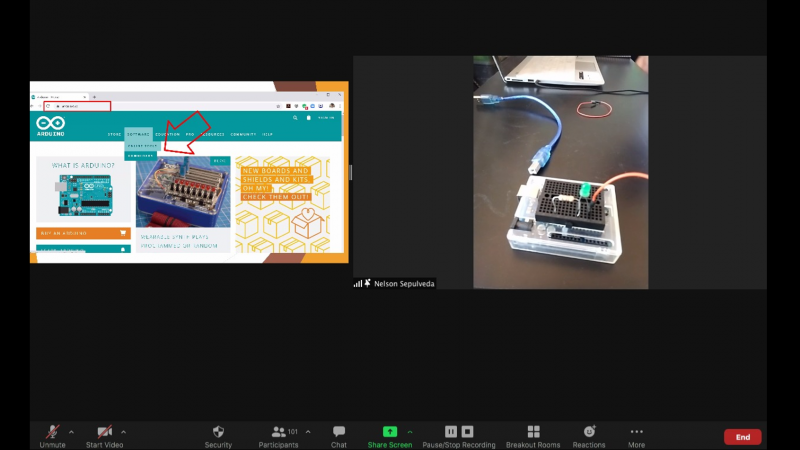Click the Buy an Arduino button

[x=83, y=233]
